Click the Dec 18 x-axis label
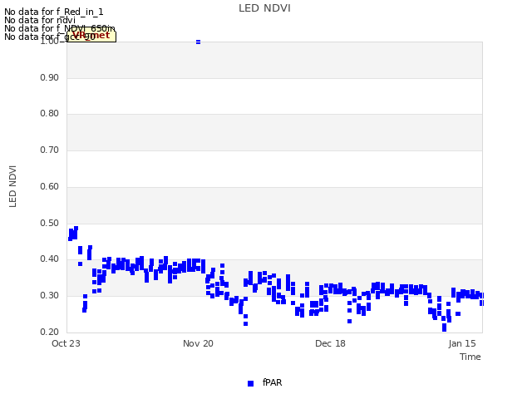 pyautogui.click(x=330, y=343)
